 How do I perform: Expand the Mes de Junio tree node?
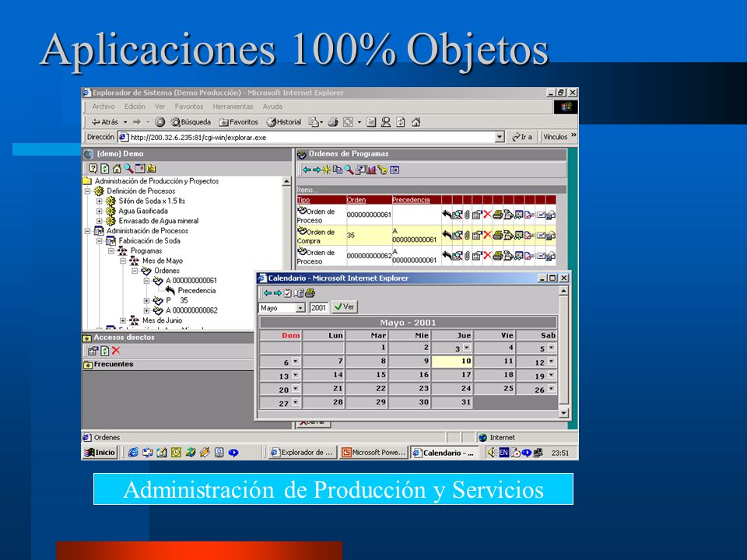(x=123, y=320)
